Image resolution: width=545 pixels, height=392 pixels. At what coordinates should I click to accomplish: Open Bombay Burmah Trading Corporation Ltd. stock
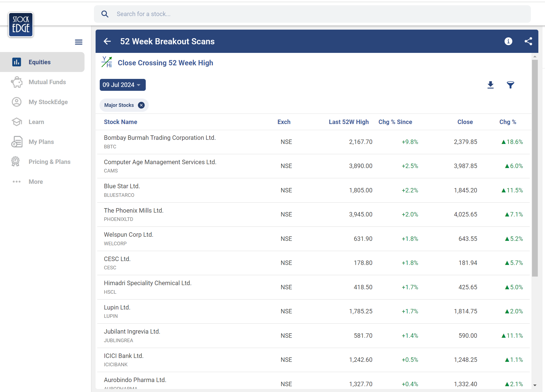[160, 138]
